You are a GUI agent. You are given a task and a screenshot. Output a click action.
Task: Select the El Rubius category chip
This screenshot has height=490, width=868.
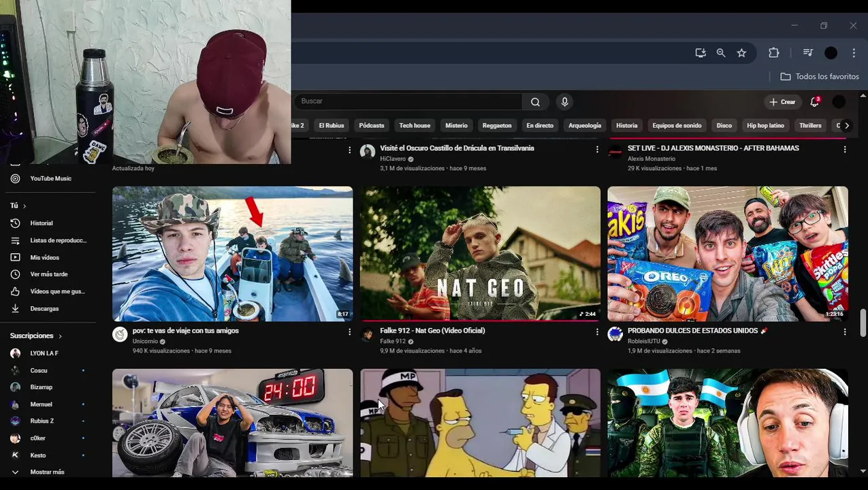332,125
